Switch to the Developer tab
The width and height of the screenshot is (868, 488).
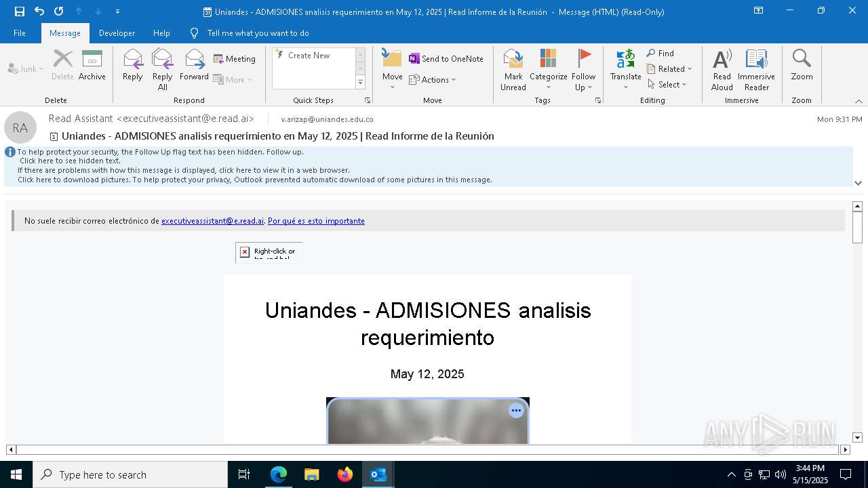click(x=117, y=33)
